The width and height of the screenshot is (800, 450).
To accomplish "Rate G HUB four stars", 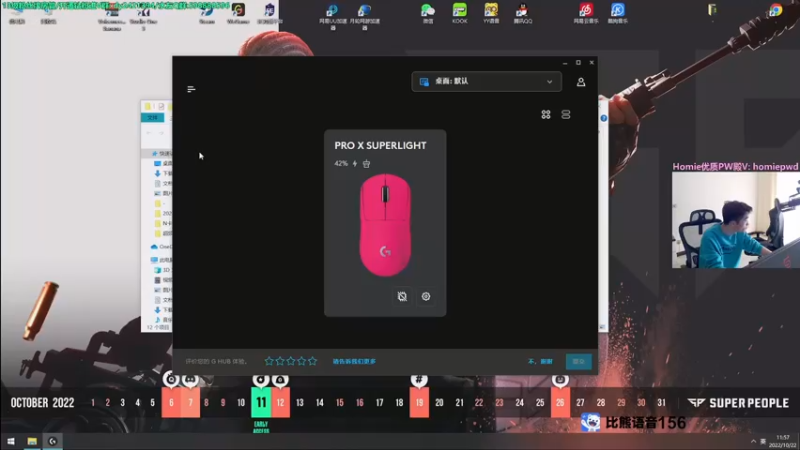I will point(302,361).
